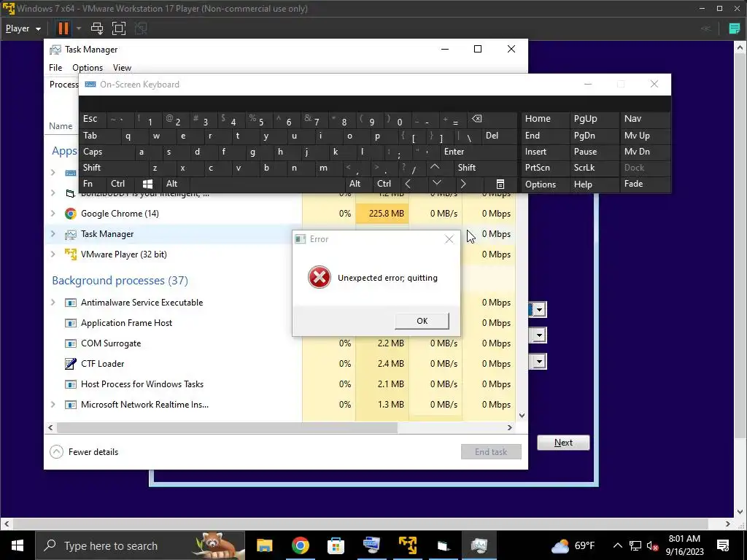Screen dimensions: 747x560
Task: Click the Application Frame Host icon
Action: click(x=71, y=323)
